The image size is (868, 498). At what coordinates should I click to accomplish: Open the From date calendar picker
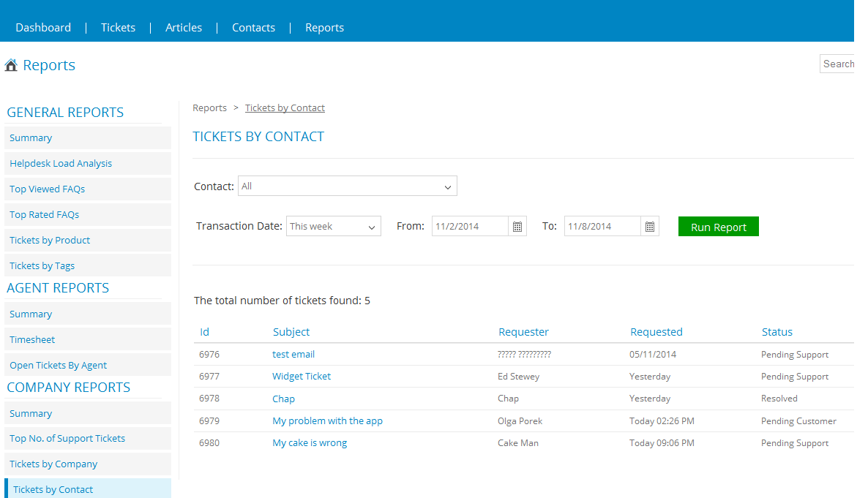coord(517,226)
